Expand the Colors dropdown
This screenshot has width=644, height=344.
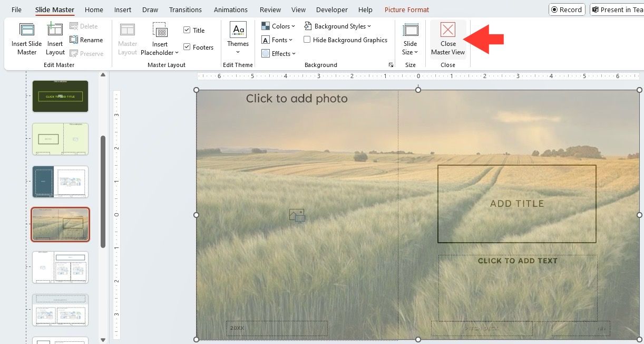(278, 26)
